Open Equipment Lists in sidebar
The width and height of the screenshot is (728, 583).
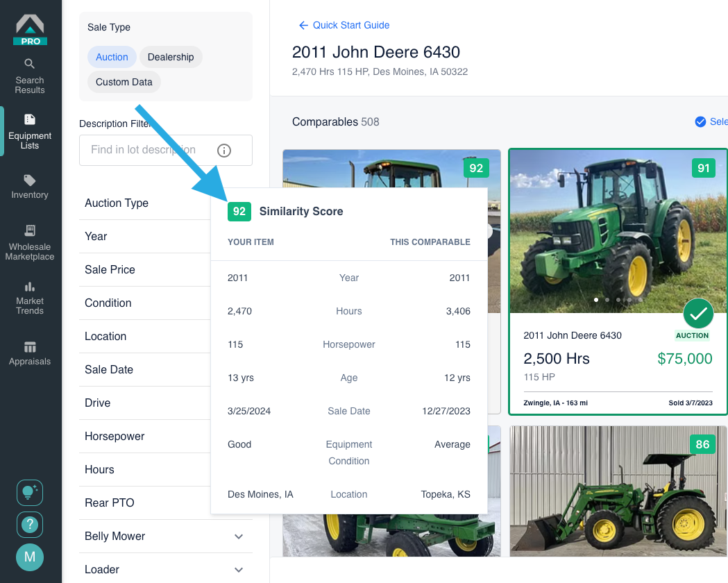pyautogui.click(x=30, y=132)
